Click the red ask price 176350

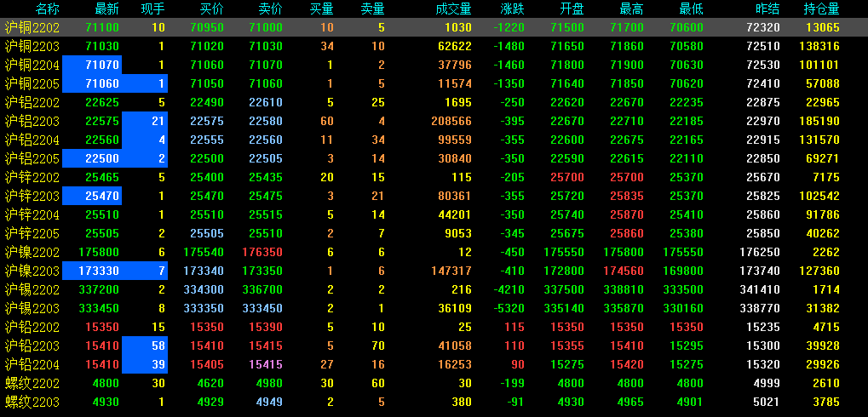point(262,252)
